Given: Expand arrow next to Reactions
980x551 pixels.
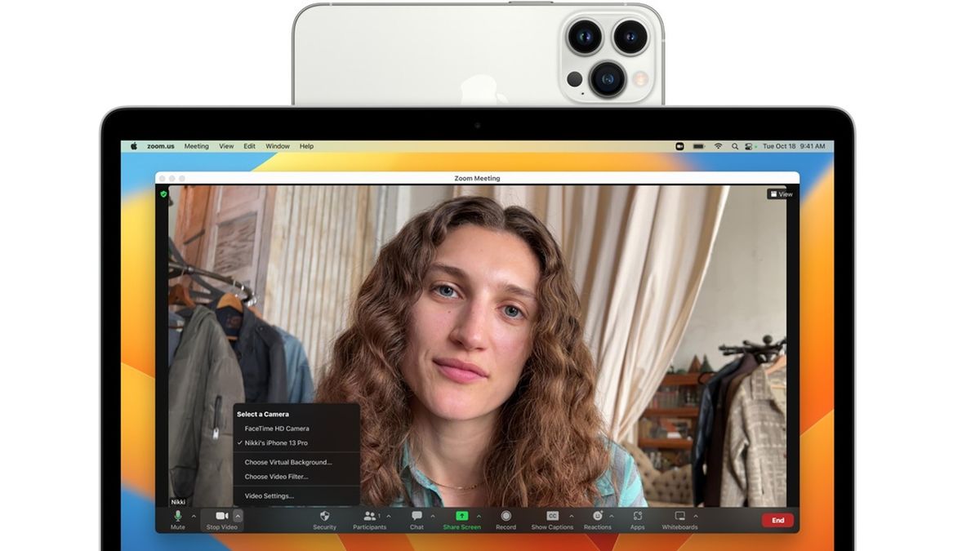Looking at the screenshot, I should [612, 516].
